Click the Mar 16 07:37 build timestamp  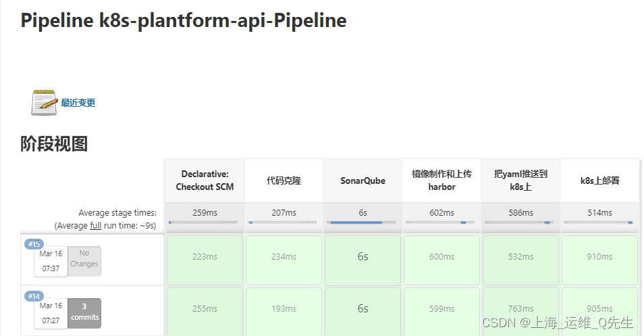click(51, 261)
